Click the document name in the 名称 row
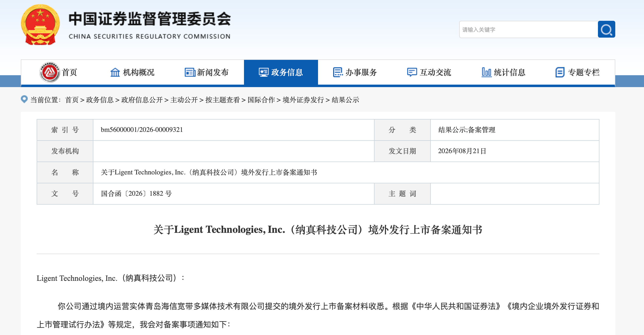The image size is (644, 335). [209, 172]
